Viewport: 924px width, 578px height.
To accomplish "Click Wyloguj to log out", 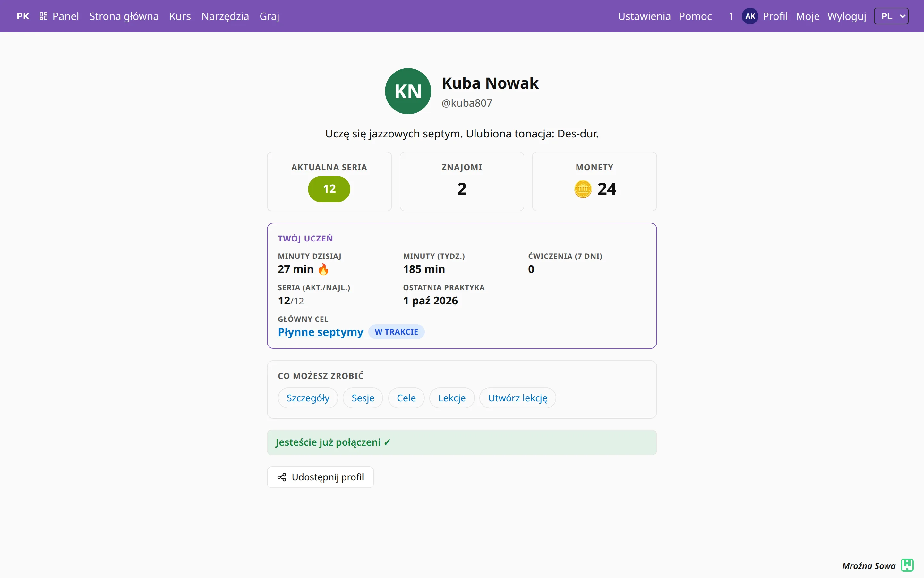I will pos(846,16).
